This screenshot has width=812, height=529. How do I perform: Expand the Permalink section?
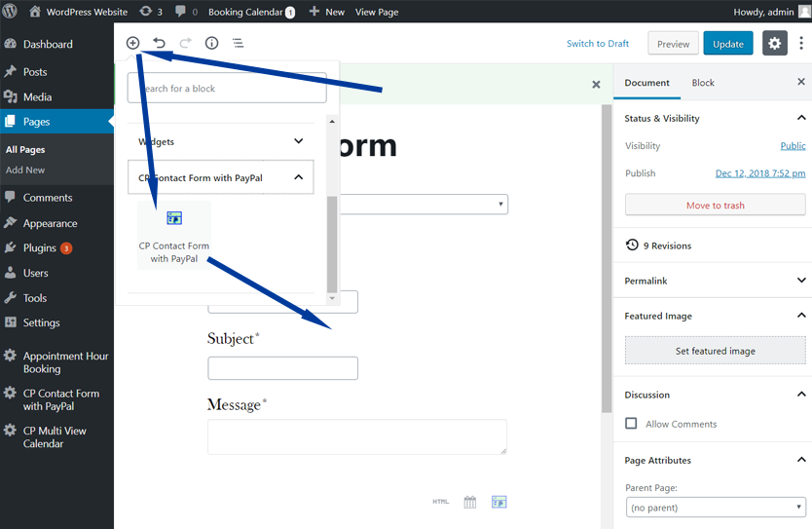coord(713,281)
